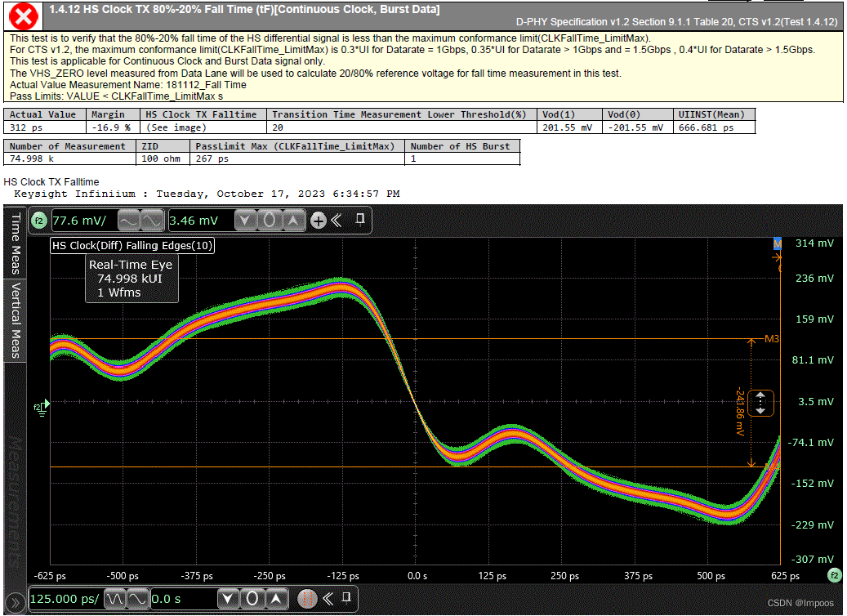Viewport: 847px width, 616px height.
Task: Click the green f2 badge in the vertical toolbar
Action: click(x=39, y=221)
